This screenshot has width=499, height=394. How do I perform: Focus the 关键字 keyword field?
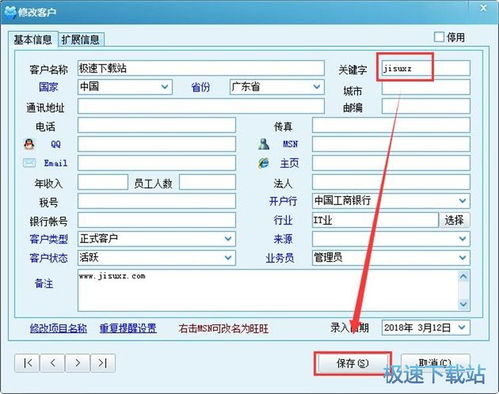tap(426, 68)
